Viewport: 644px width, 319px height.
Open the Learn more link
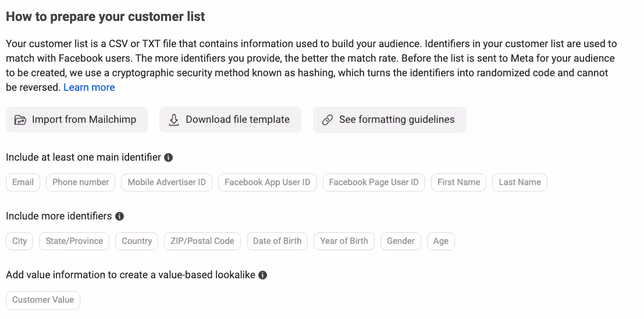point(89,87)
